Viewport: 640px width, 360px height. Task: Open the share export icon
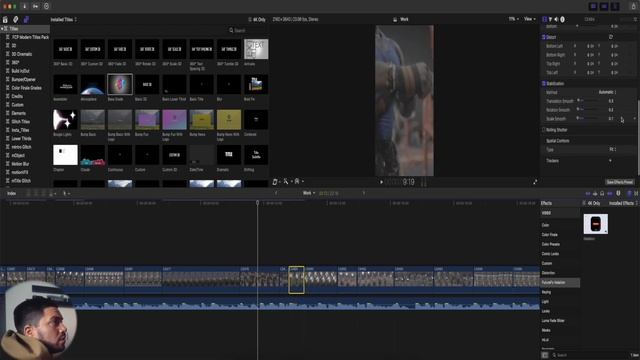pos(633,6)
